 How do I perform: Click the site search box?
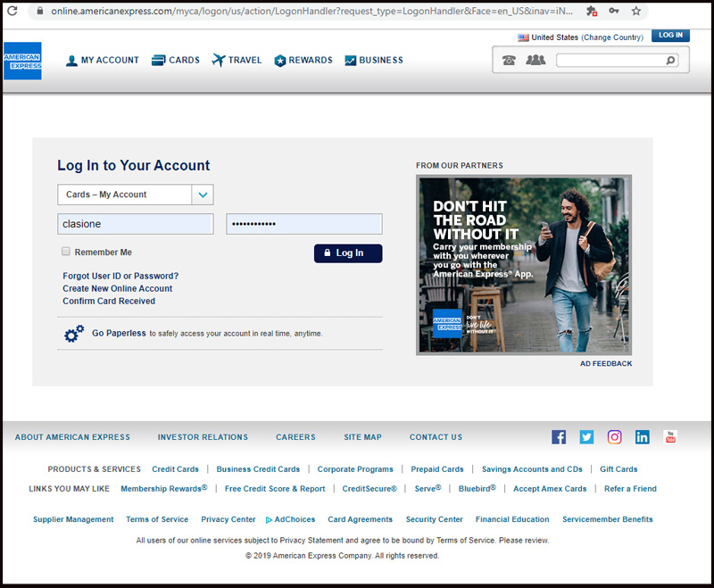pos(617,60)
